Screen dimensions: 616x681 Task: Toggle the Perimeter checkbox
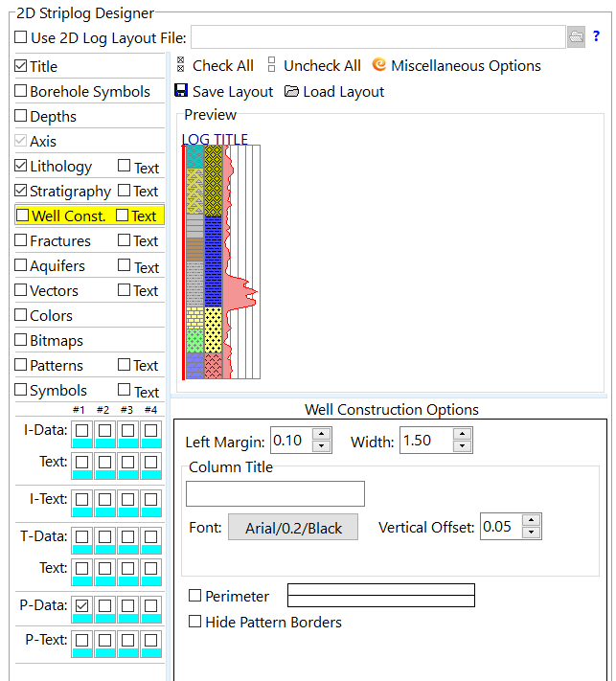pyautogui.click(x=195, y=596)
